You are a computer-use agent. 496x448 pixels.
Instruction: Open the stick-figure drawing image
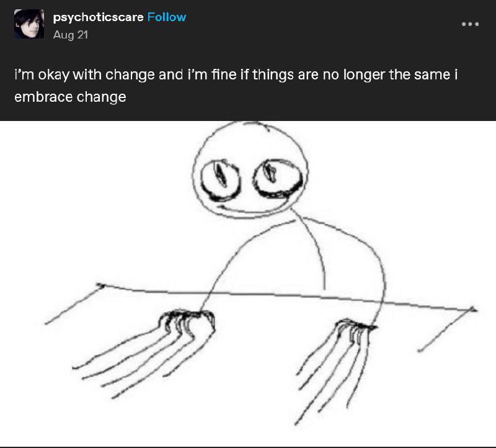click(248, 284)
